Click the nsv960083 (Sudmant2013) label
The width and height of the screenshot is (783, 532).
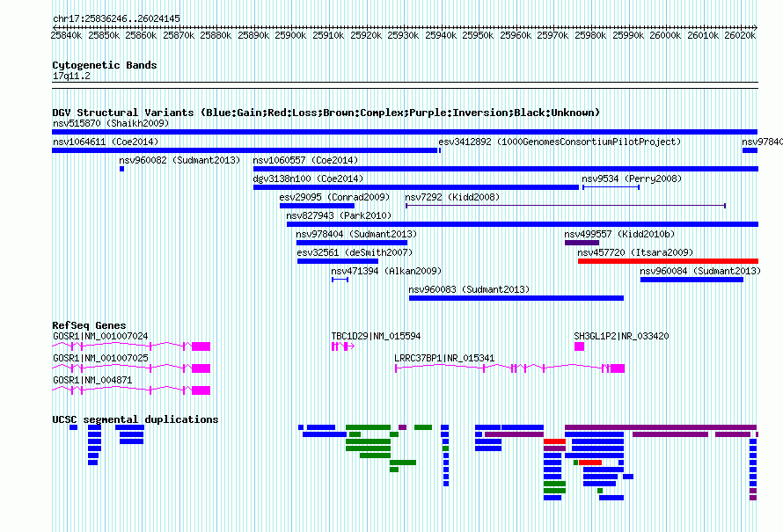(469, 289)
